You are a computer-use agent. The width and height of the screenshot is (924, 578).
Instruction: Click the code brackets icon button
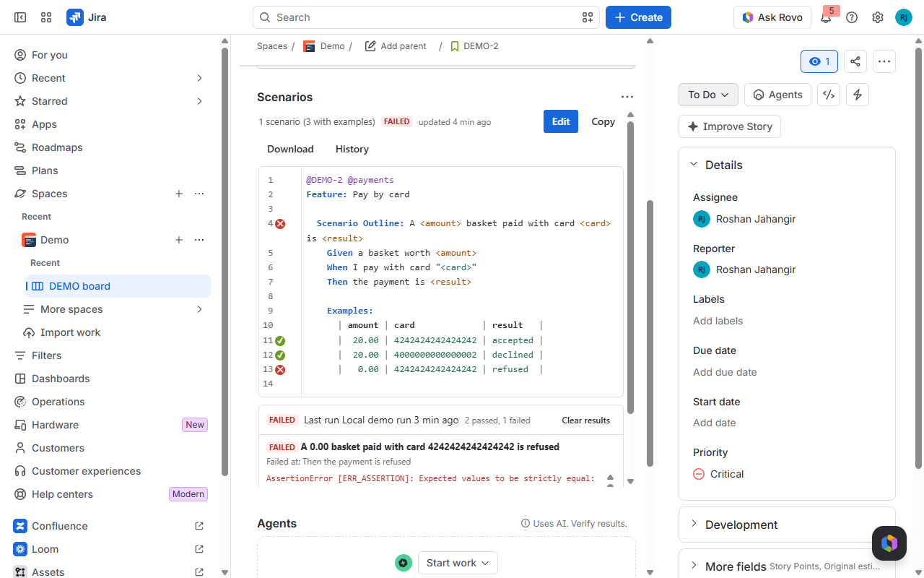pos(829,95)
